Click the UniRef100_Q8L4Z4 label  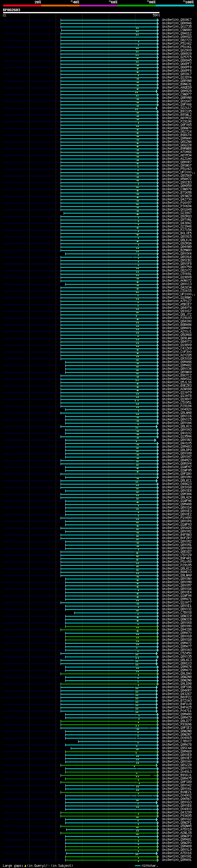(177, 498)
